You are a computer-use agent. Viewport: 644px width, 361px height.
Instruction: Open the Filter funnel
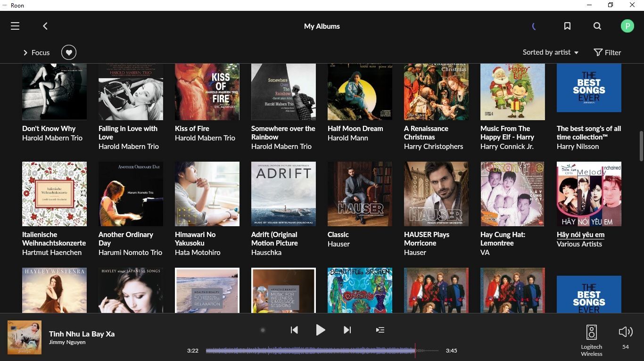(x=607, y=52)
